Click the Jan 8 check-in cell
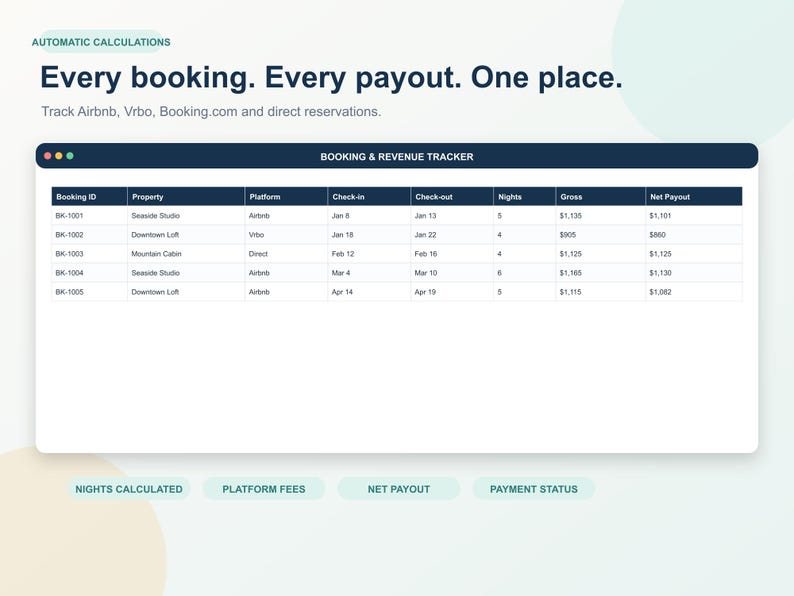The height and width of the screenshot is (596, 794). (x=369, y=216)
